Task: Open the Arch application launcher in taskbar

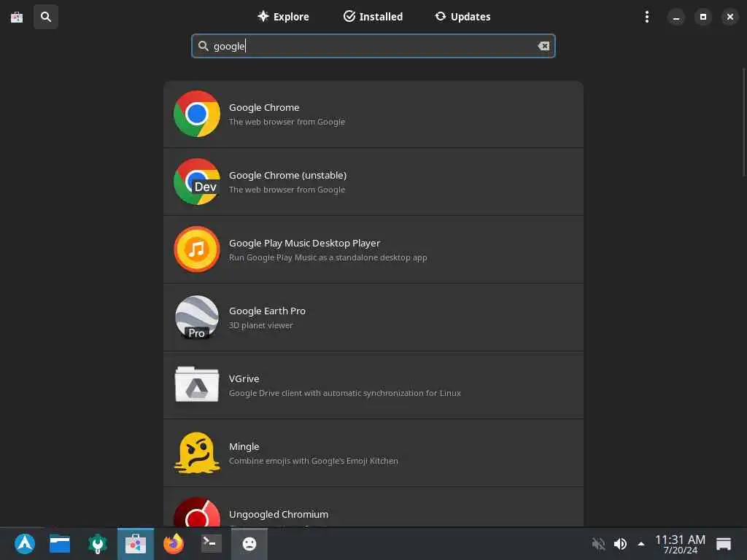Action: click(24, 544)
